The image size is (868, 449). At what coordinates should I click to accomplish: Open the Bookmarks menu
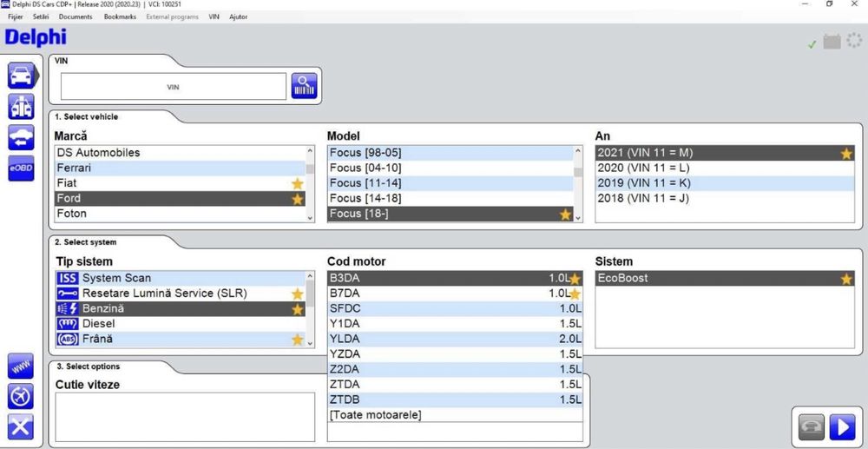[x=120, y=17]
